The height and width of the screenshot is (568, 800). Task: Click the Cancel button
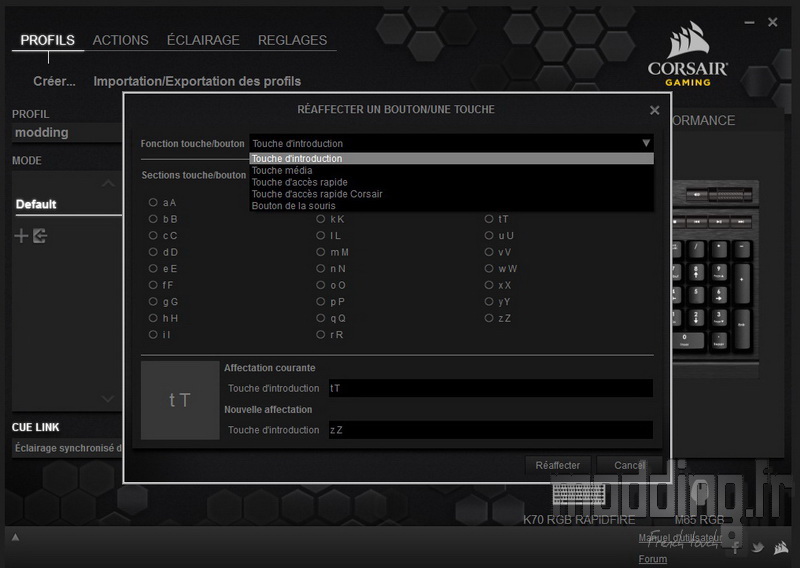629,465
